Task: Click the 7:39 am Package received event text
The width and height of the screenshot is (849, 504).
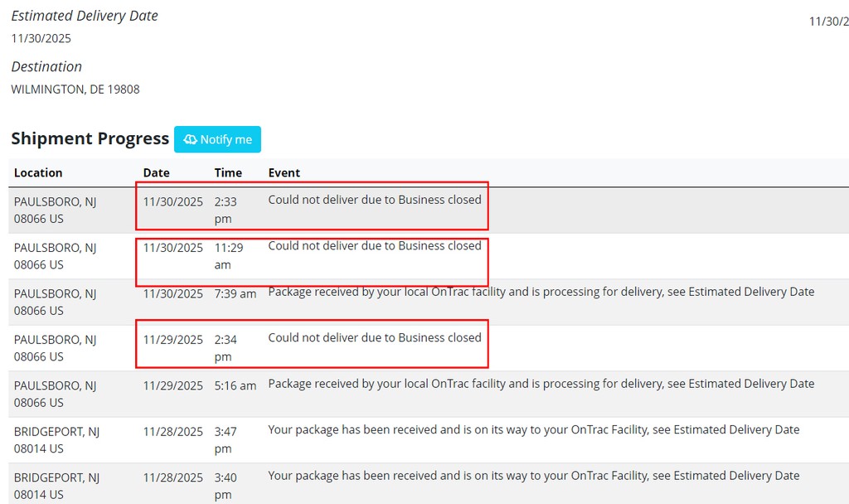Action: pyautogui.click(x=541, y=292)
